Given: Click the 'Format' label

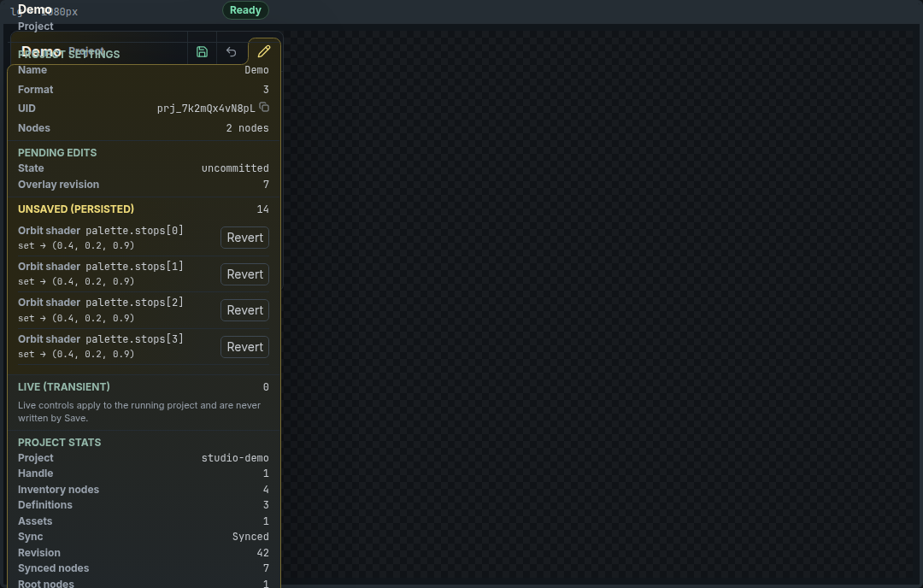Looking at the screenshot, I should pyautogui.click(x=35, y=90).
